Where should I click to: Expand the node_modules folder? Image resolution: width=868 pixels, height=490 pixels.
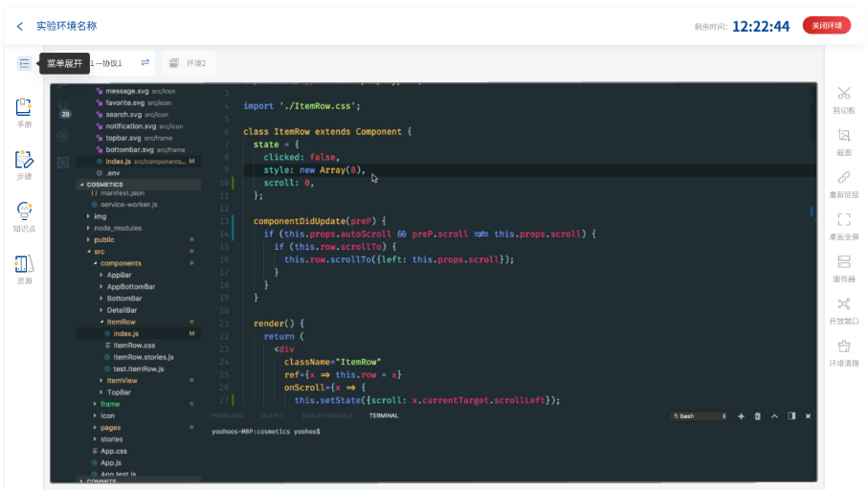point(117,228)
